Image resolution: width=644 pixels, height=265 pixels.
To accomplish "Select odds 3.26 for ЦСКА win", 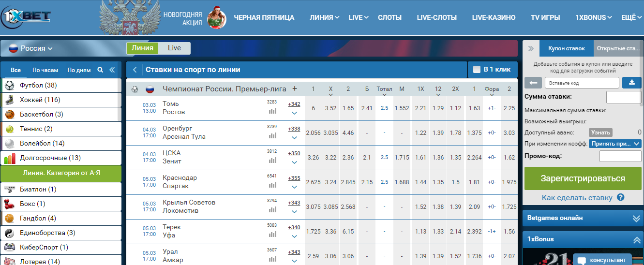I will [313, 157].
